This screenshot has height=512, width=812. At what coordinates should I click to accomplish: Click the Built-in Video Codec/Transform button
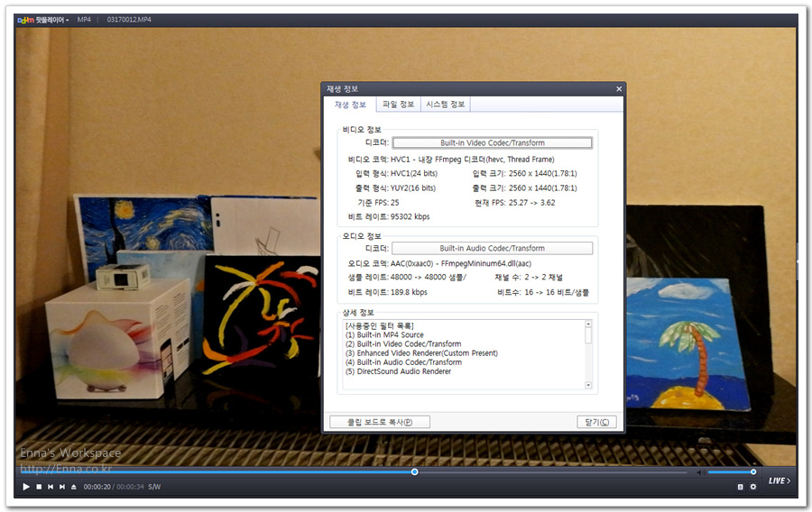[493, 142]
